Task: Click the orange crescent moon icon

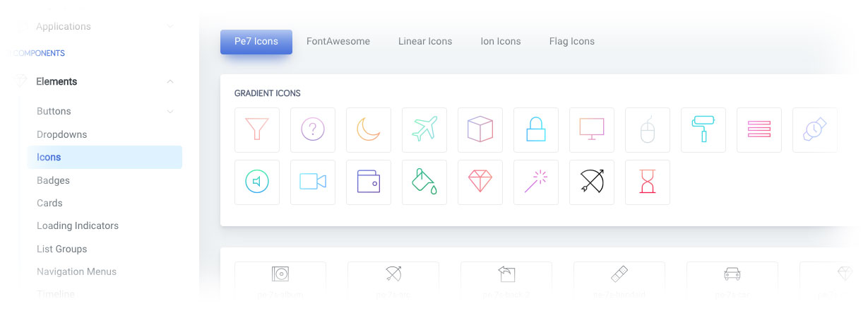Action: click(369, 130)
